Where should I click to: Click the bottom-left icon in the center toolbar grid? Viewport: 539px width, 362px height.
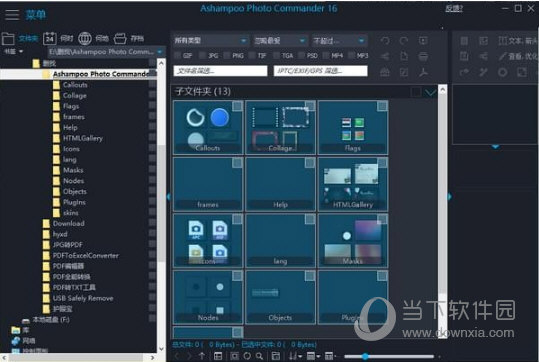point(385,72)
